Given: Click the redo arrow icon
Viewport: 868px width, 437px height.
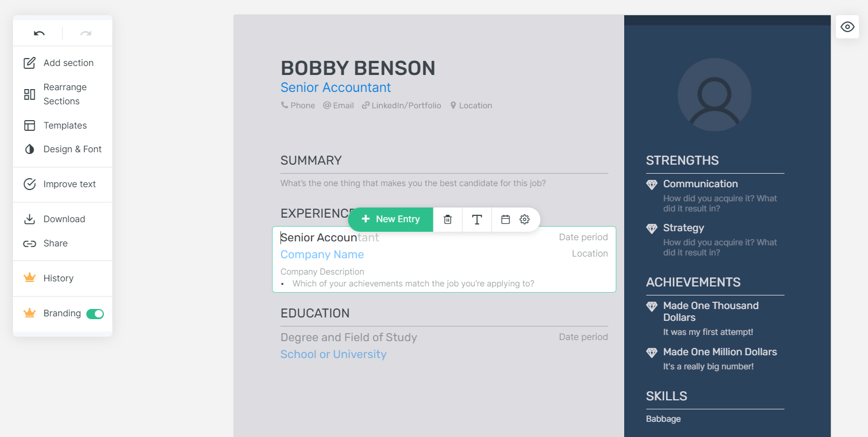Looking at the screenshot, I should pos(86,33).
